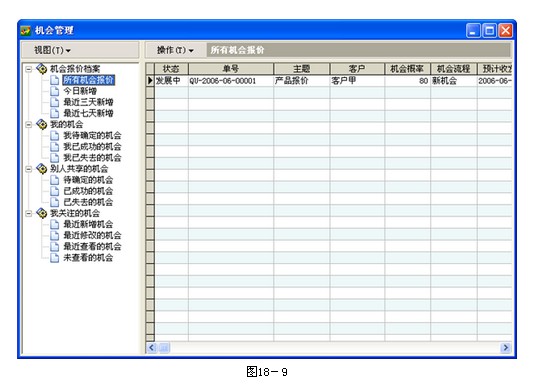Click document icon beside 我已成功的机会
The image size is (534, 389).
pyautogui.click(x=54, y=146)
